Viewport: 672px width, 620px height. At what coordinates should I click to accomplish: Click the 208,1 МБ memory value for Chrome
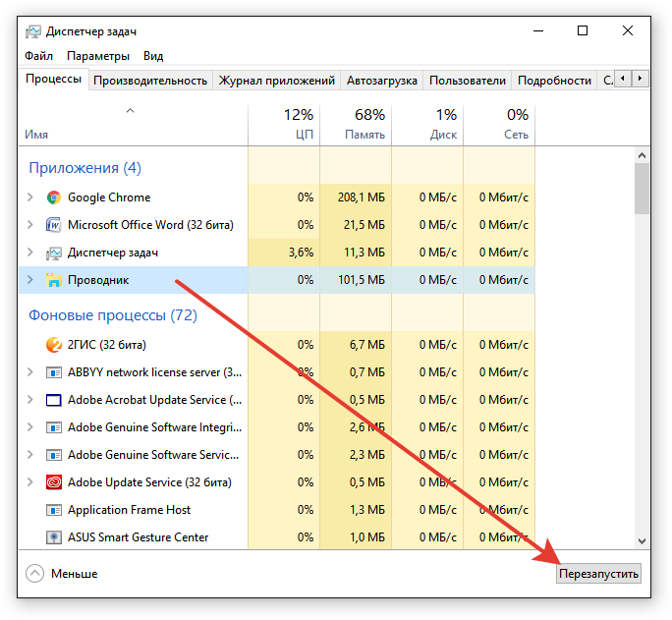362,197
